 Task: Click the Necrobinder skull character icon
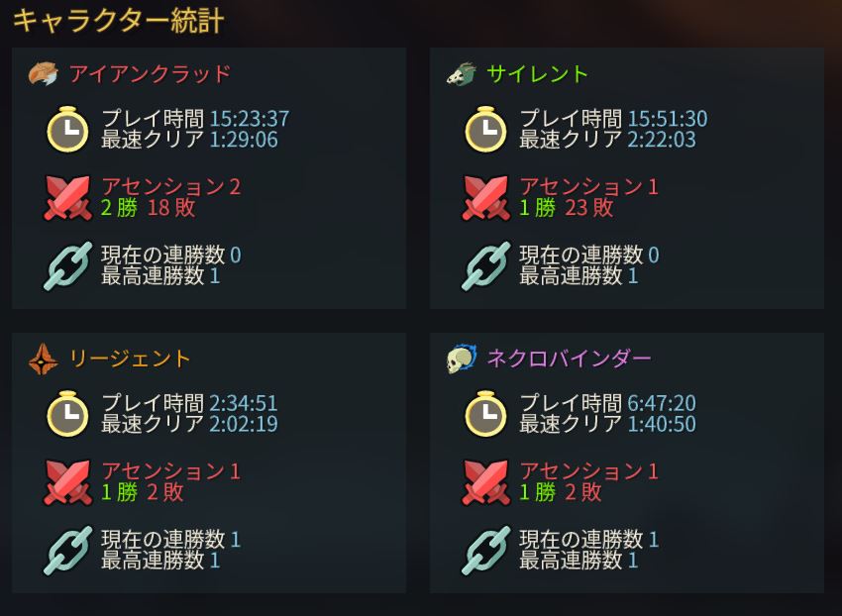[x=462, y=359]
